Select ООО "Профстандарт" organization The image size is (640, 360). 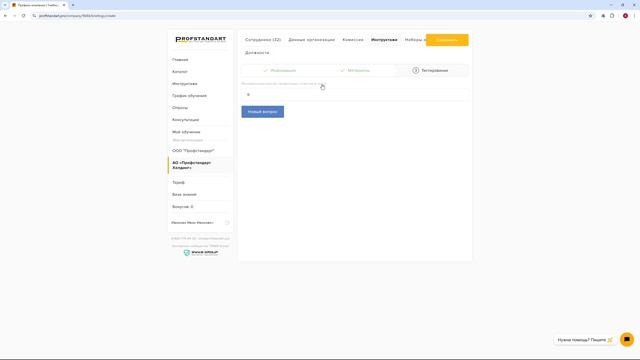(x=193, y=151)
